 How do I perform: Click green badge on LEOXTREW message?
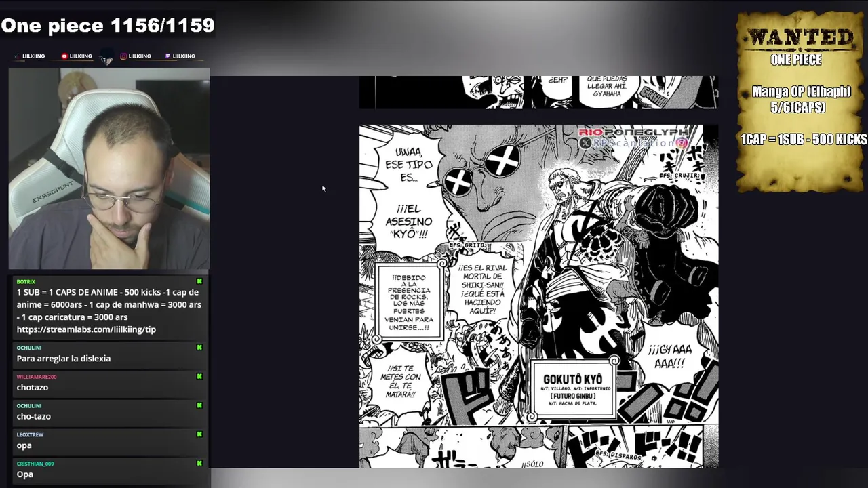(199, 434)
